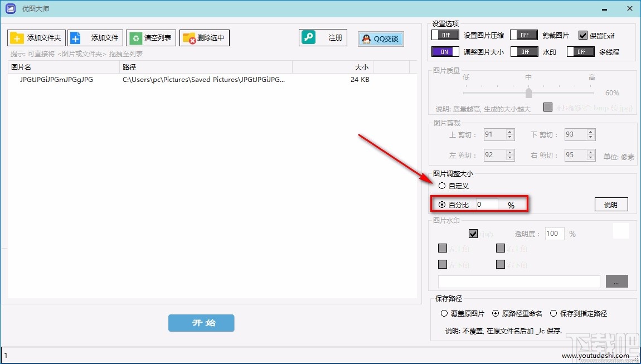Toggle the watermark enable checkbox
Viewport: 641px width, 364px height.
[x=473, y=234]
